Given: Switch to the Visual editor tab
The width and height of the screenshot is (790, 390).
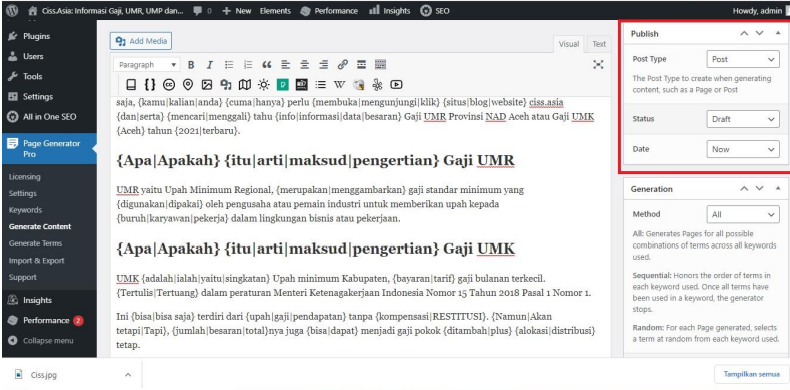Looking at the screenshot, I should pos(569,44).
